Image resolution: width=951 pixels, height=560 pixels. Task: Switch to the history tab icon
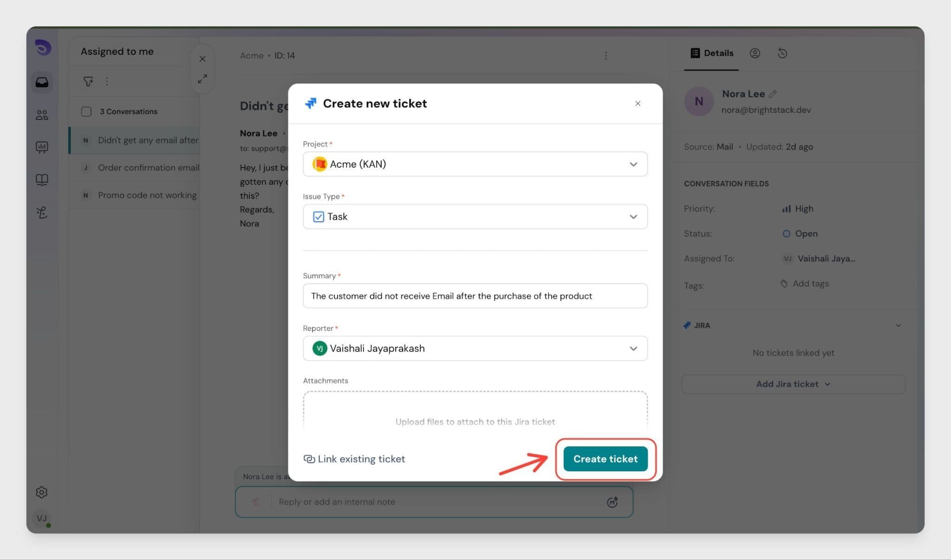coord(782,53)
